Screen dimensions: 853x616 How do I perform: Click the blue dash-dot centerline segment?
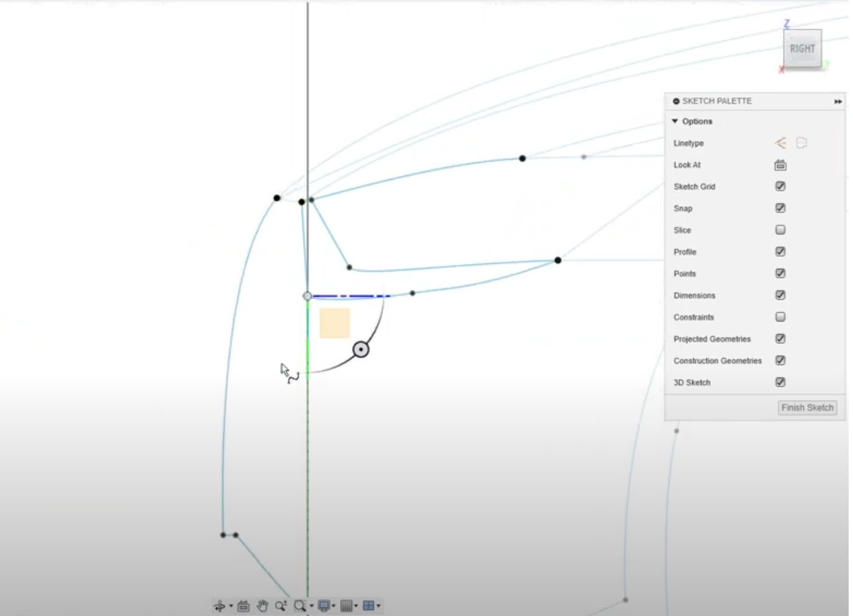(351, 296)
